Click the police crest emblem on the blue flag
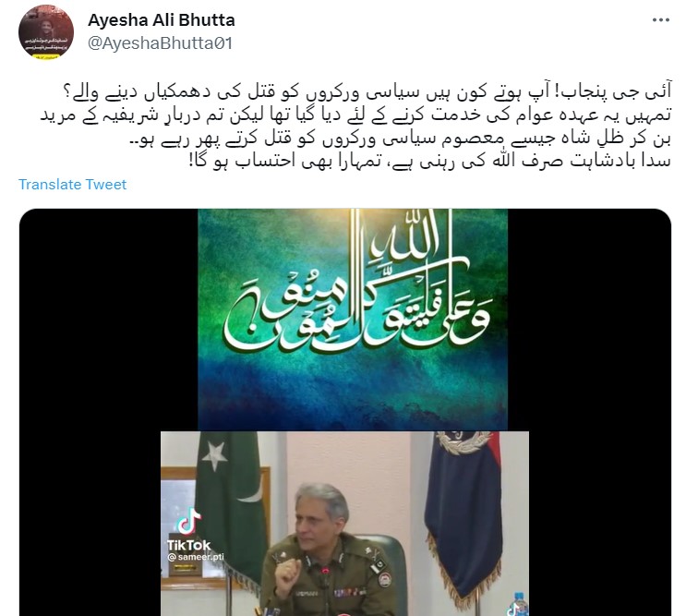This screenshot has height=616, width=686. [x=463, y=442]
